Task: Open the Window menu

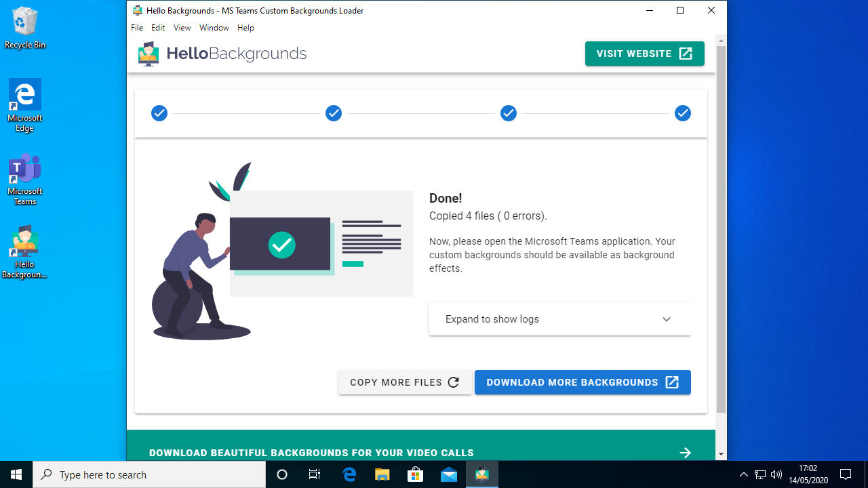Action: pyautogui.click(x=214, y=28)
